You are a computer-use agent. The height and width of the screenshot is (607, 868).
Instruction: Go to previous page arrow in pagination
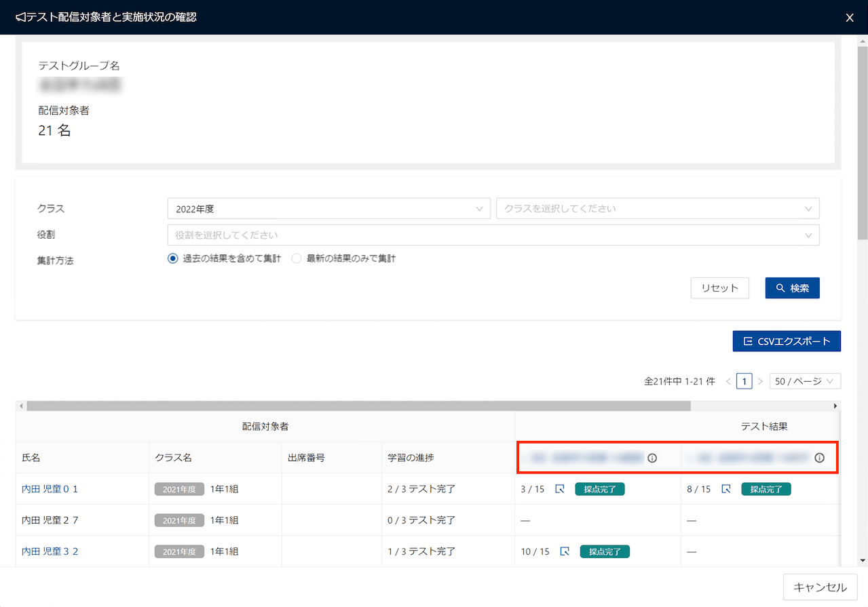(728, 381)
